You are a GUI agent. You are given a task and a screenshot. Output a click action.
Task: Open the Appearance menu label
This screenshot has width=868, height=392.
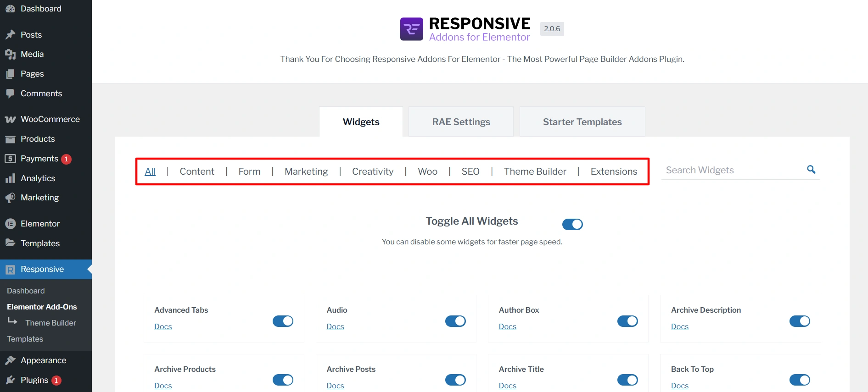tap(43, 360)
